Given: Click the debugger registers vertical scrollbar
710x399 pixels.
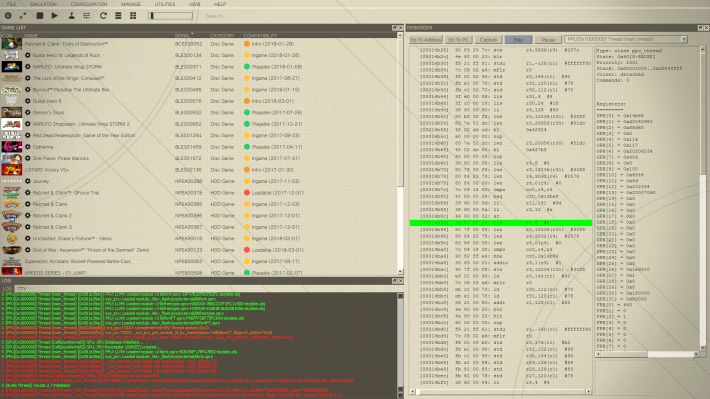Looking at the screenshot, I should 703,197.
